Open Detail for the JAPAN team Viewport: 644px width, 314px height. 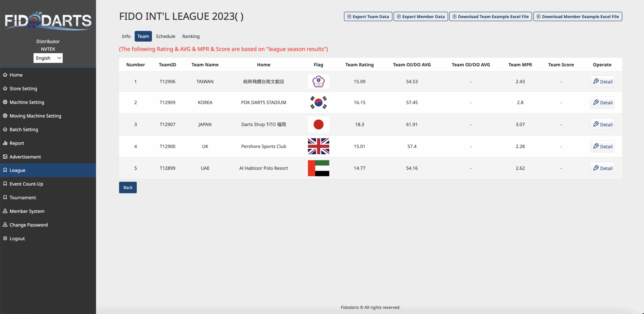[x=602, y=124]
